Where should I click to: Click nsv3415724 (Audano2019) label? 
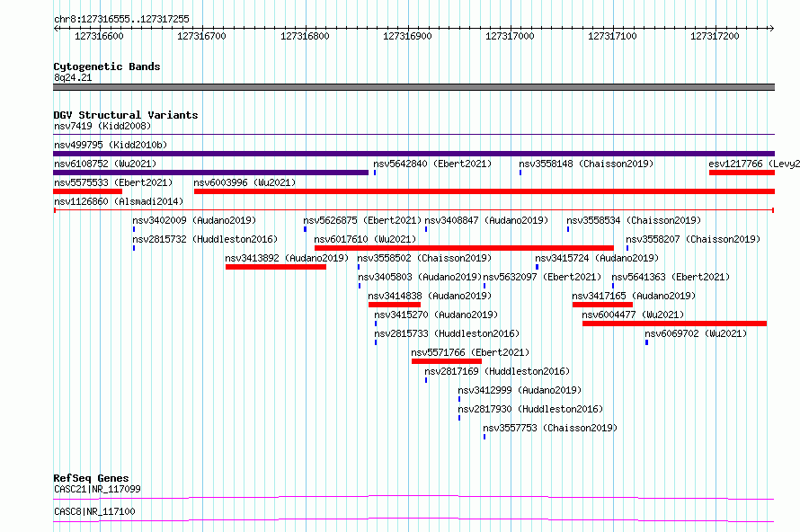click(x=597, y=258)
